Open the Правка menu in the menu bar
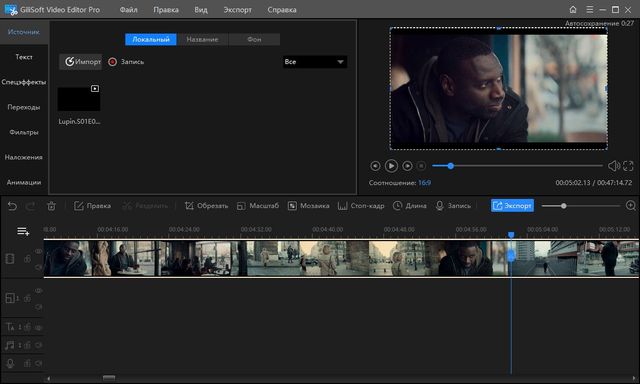640x384 pixels. (x=166, y=9)
